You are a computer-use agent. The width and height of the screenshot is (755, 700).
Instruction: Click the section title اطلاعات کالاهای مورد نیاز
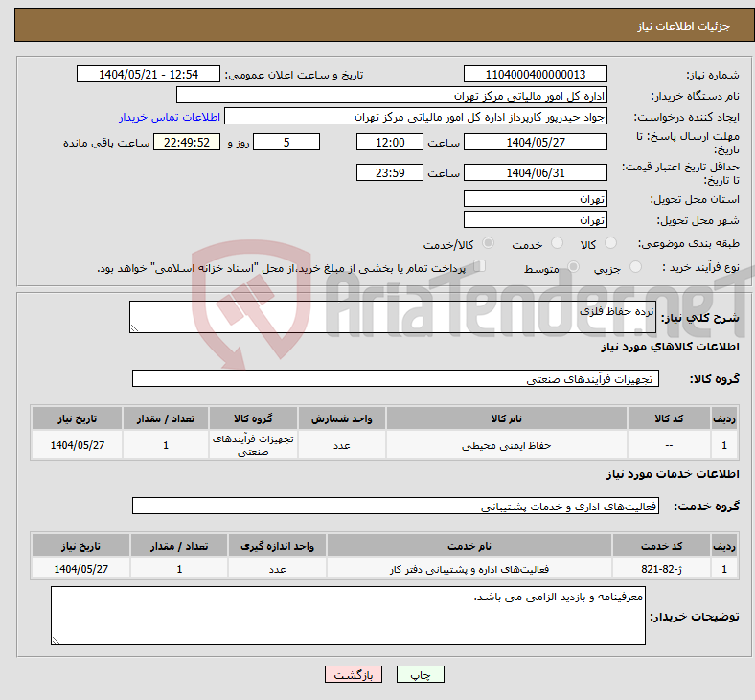(670, 347)
